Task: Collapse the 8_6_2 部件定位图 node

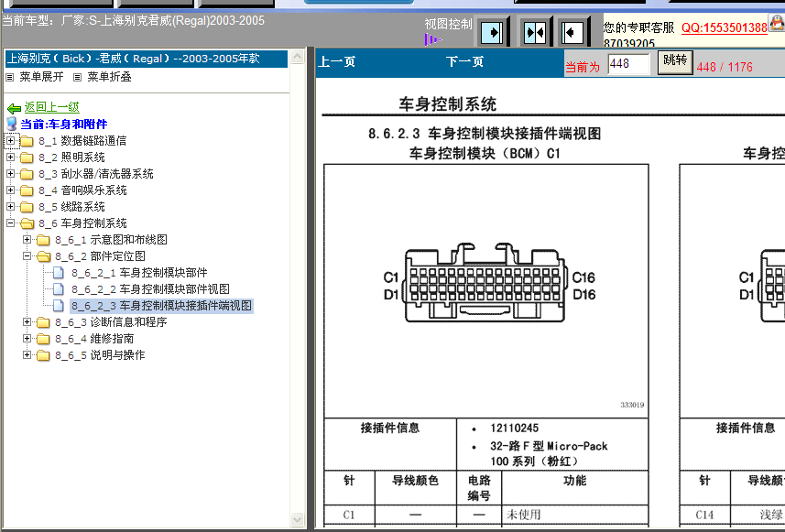Action: point(27,256)
